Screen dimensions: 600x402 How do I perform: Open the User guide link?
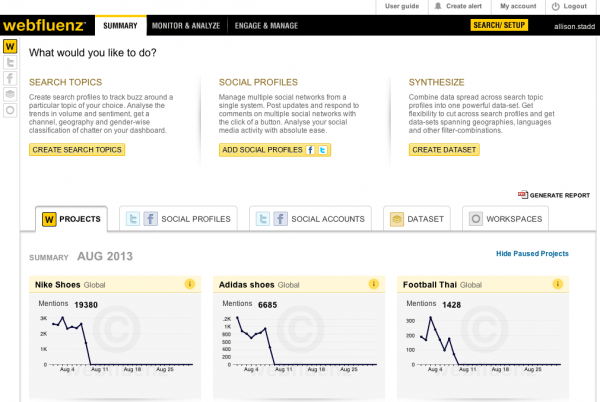click(402, 6)
